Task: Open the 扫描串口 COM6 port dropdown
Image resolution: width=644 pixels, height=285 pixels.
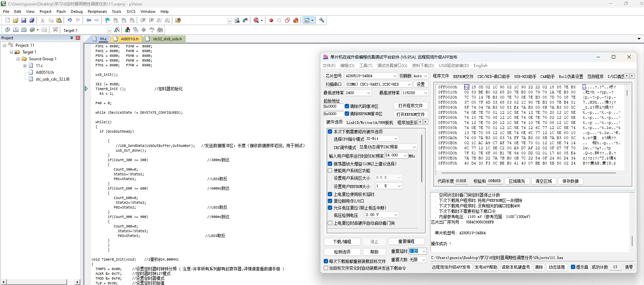Action: pos(378,84)
